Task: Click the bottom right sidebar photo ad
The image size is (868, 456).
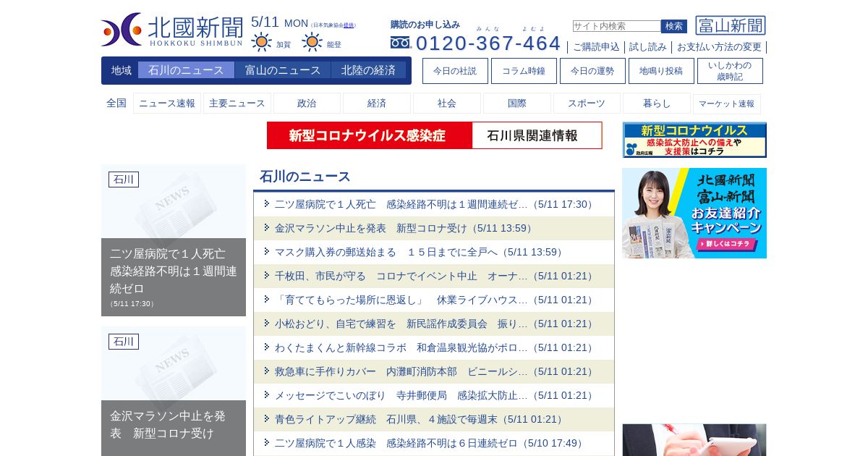Action: (x=694, y=440)
